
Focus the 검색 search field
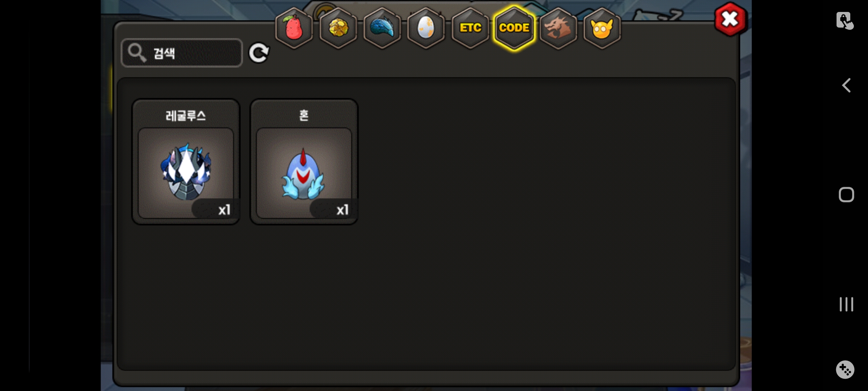182,53
